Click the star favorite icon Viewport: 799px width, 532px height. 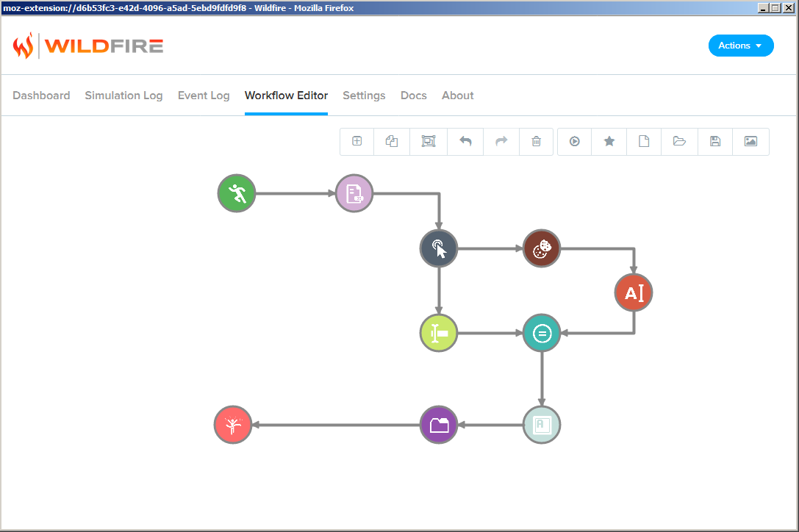click(x=609, y=142)
